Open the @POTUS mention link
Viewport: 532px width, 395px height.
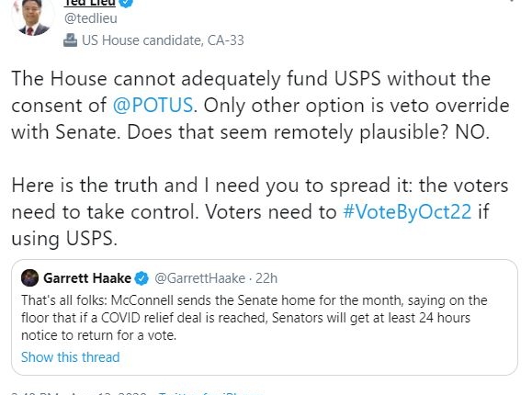tap(153, 106)
